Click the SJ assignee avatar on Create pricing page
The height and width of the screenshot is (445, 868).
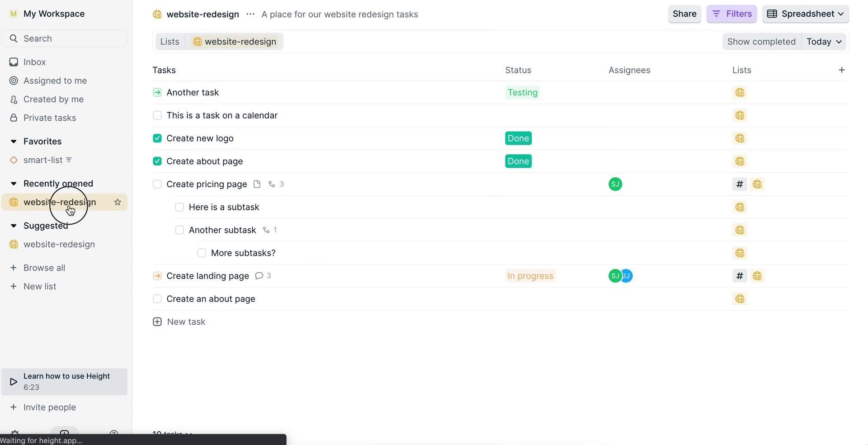coord(615,184)
